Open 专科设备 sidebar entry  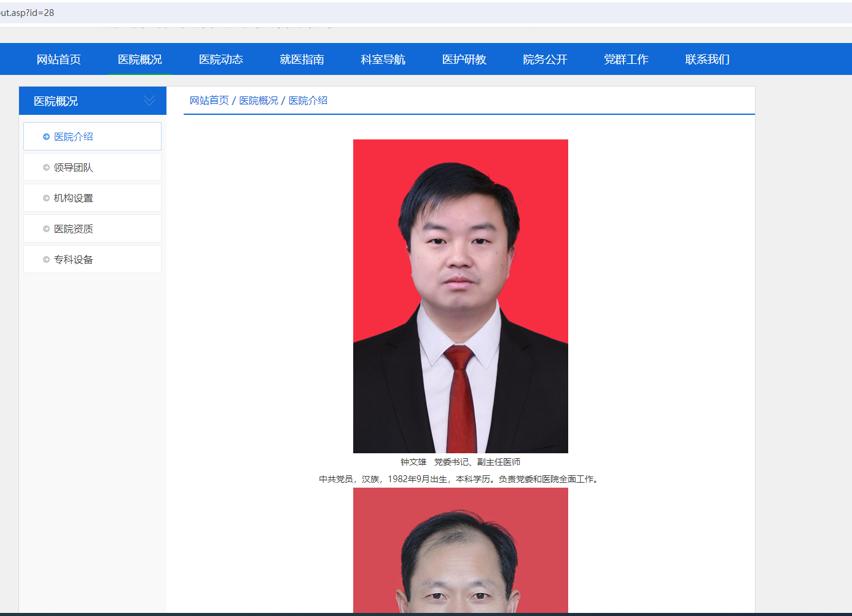92,259
